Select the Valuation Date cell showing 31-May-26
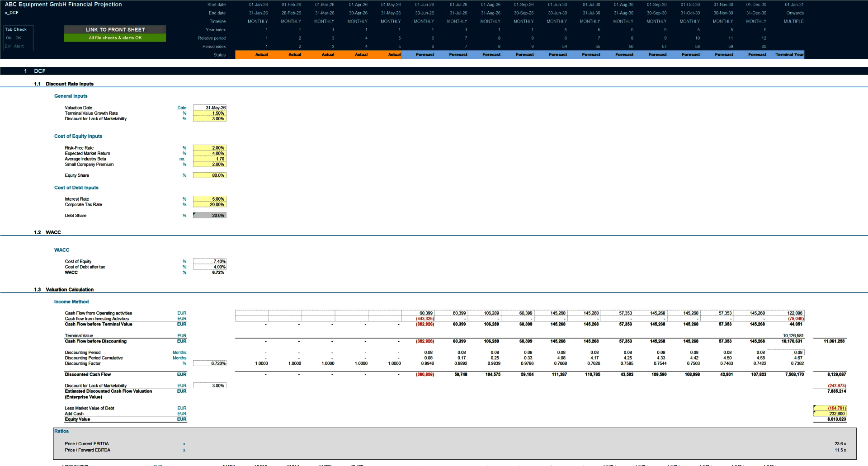This screenshot has width=868, height=466. click(209, 108)
